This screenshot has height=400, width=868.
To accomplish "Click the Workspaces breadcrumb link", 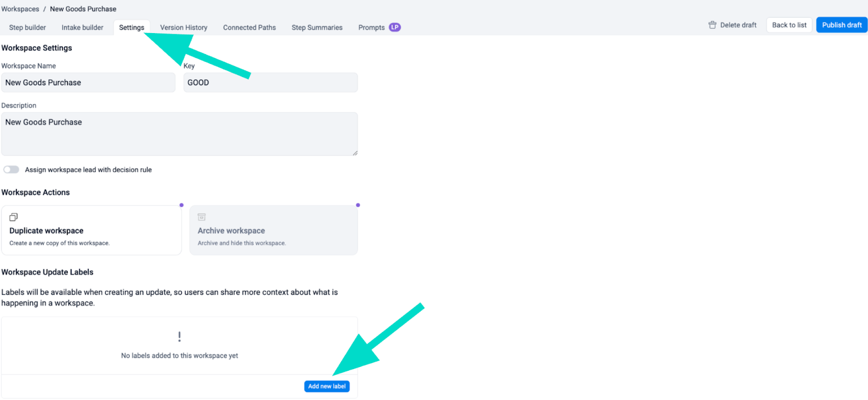I will point(20,9).
